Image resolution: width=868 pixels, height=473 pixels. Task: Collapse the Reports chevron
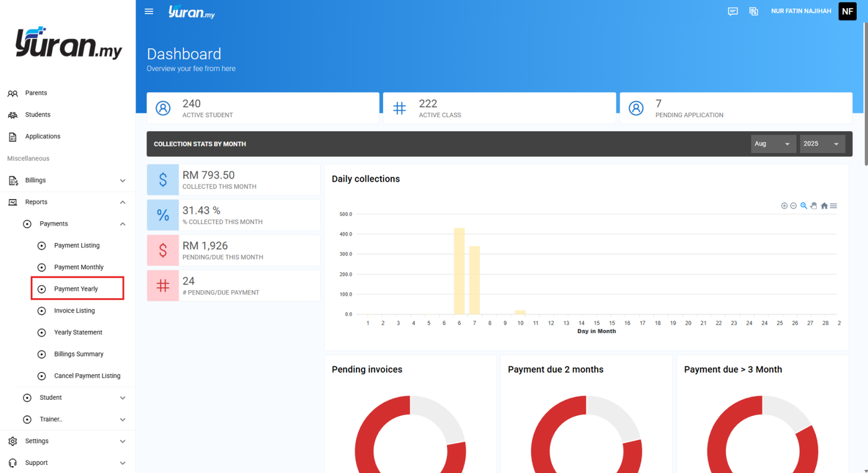[x=123, y=202]
